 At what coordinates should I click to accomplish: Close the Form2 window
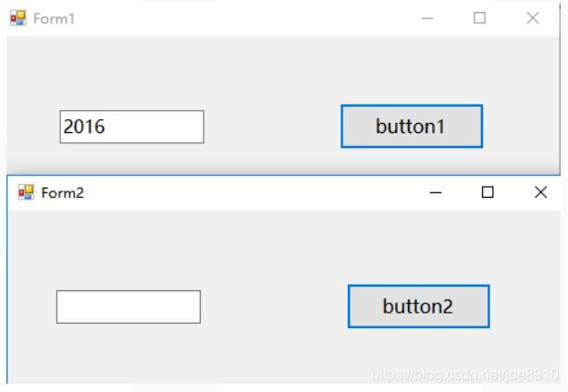point(541,192)
